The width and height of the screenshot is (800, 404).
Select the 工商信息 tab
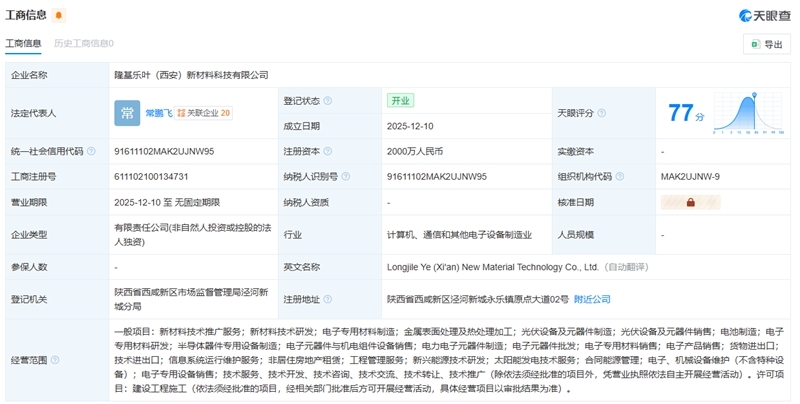pos(24,44)
